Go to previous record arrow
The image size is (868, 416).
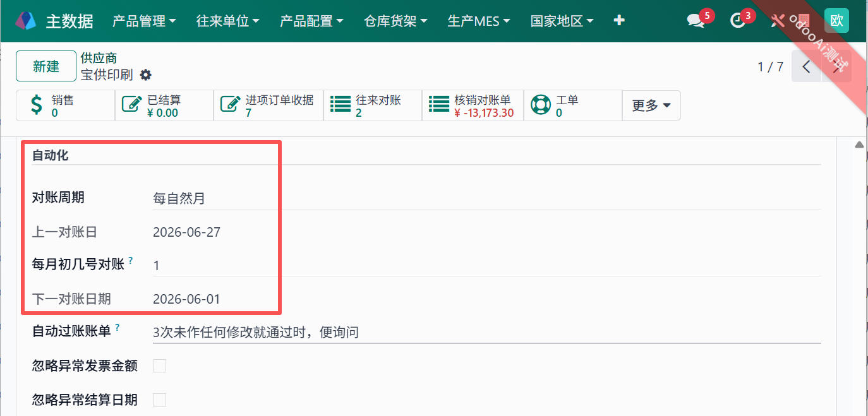[806, 66]
